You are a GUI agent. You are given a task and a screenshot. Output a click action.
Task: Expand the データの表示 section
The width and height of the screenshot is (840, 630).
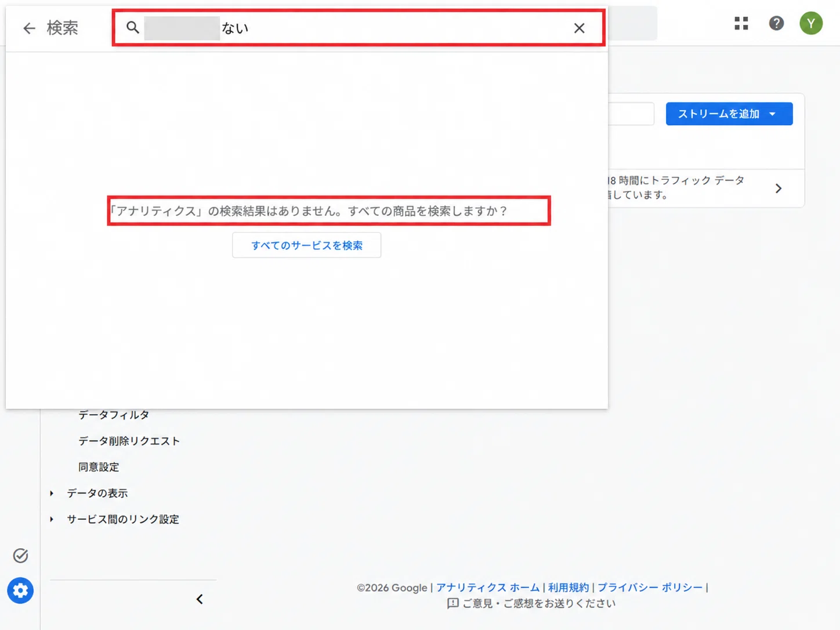[x=97, y=493]
